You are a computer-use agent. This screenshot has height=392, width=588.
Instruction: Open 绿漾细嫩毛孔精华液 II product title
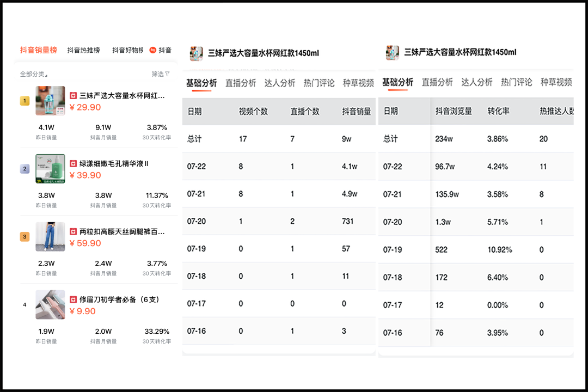coord(114,163)
